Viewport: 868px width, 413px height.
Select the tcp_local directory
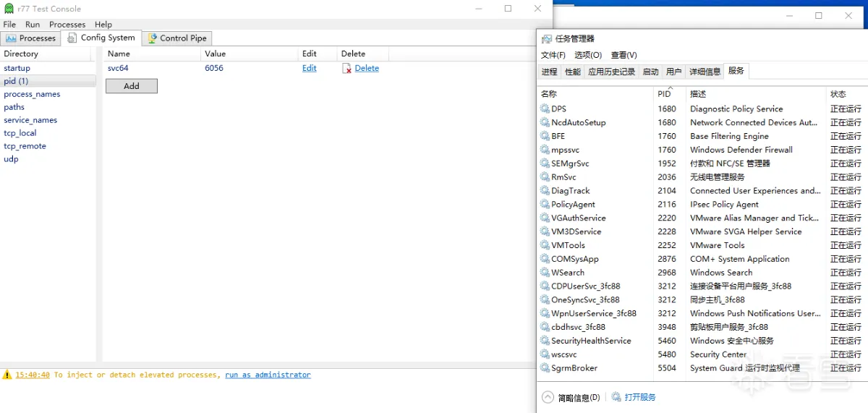click(20, 133)
